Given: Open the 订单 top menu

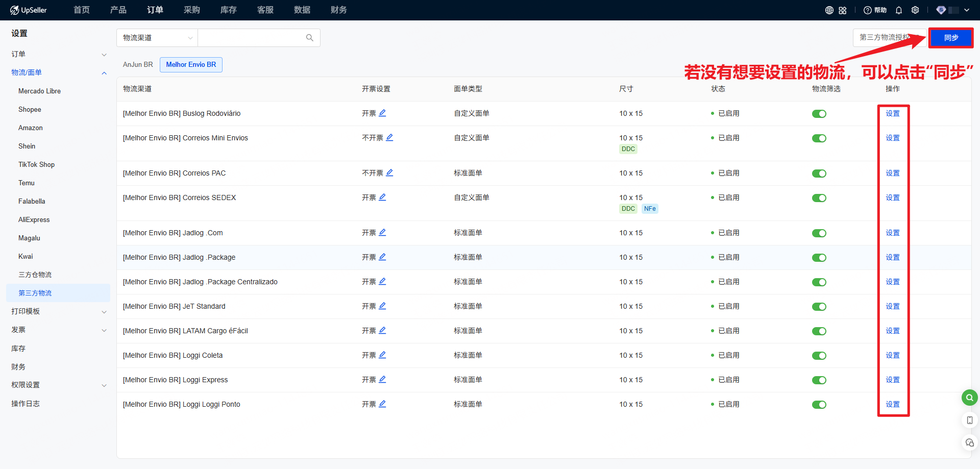Looking at the screenshot, I should 155,10.
